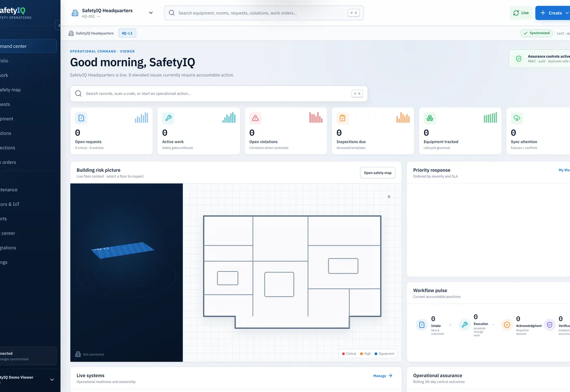The width and height of the screenshot is (570, 392).
Task: Click the Open violations red bar chart
Action: tap(316, 118)
